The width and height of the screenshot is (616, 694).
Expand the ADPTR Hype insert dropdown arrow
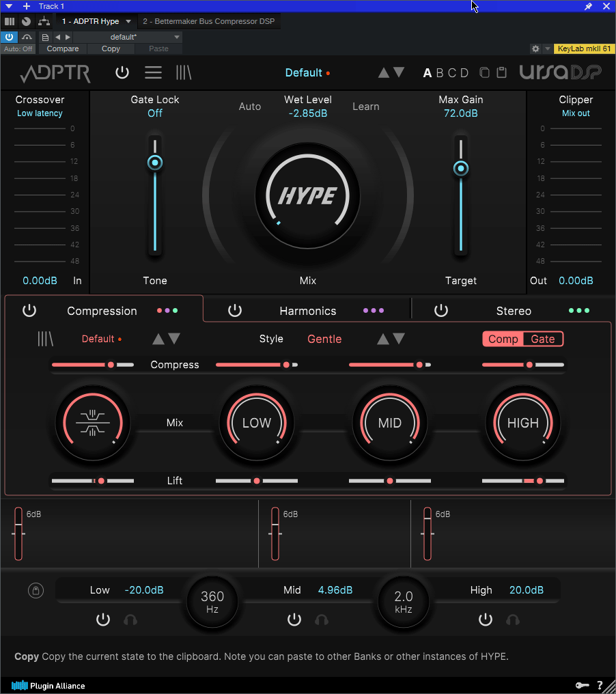(x=128, y=21)
